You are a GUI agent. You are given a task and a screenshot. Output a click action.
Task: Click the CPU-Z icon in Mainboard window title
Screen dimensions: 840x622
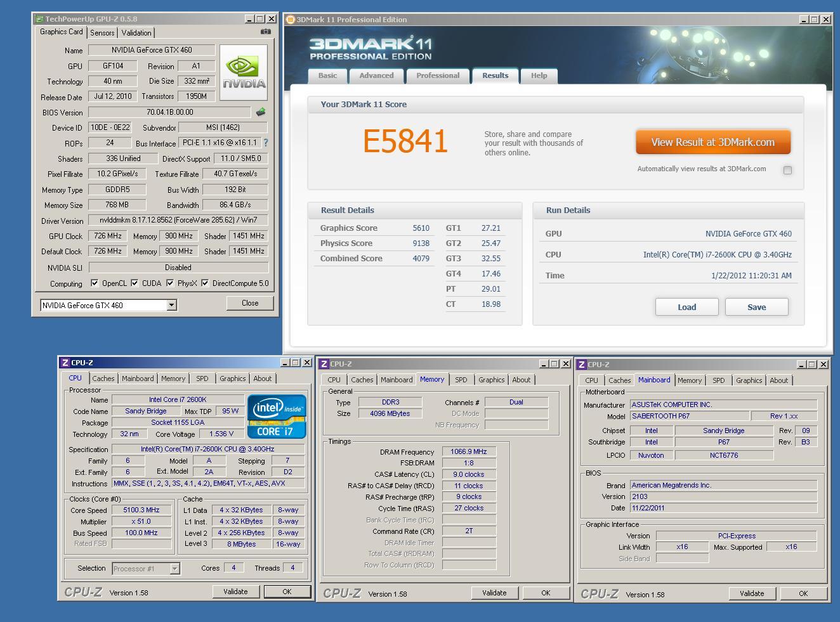pyautogui.click(x=581, y=365)
